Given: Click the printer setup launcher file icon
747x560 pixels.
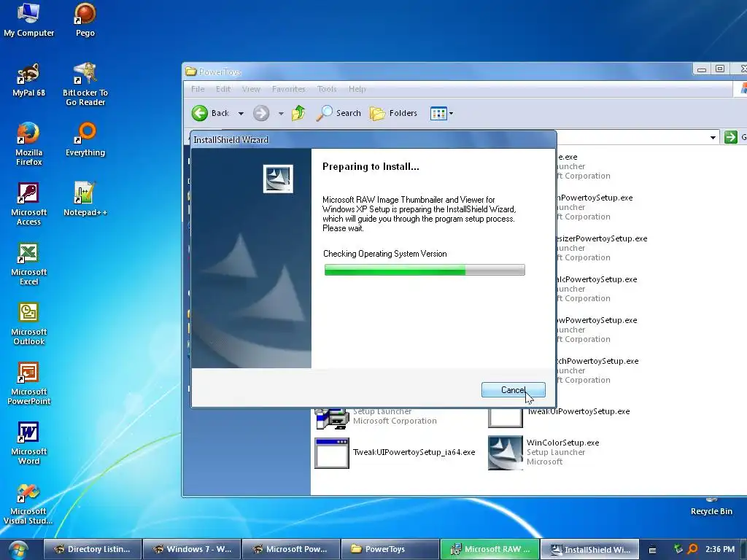Looking at the screenshot, I should pyautogui.click(x=332, y=418).
